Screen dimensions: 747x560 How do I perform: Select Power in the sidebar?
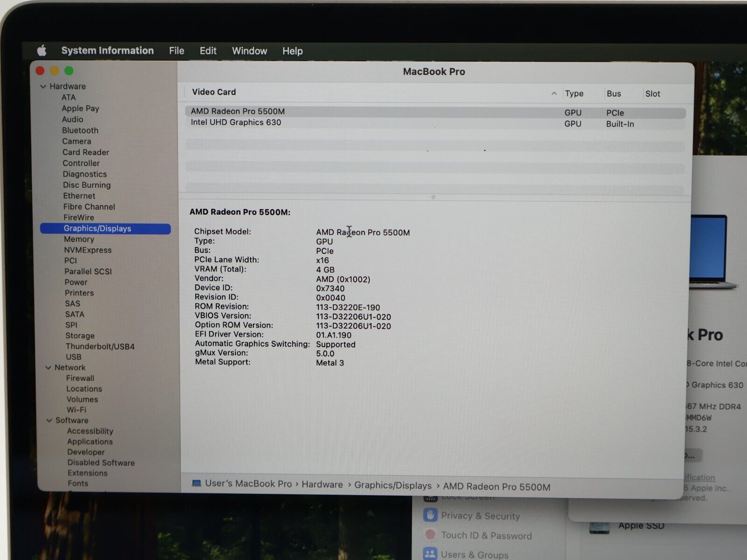pos(76,282)
